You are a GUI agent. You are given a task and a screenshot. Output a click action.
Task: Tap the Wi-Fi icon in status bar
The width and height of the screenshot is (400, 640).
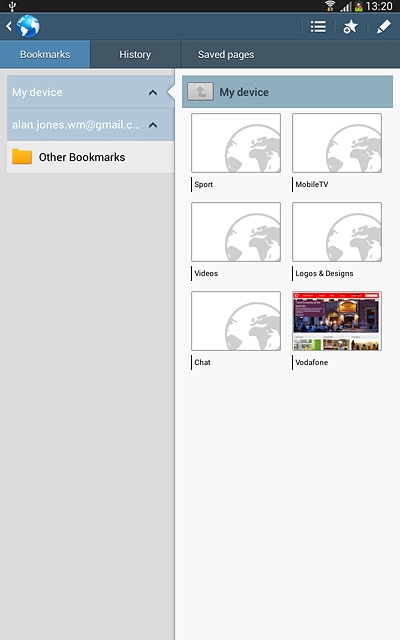330,6
